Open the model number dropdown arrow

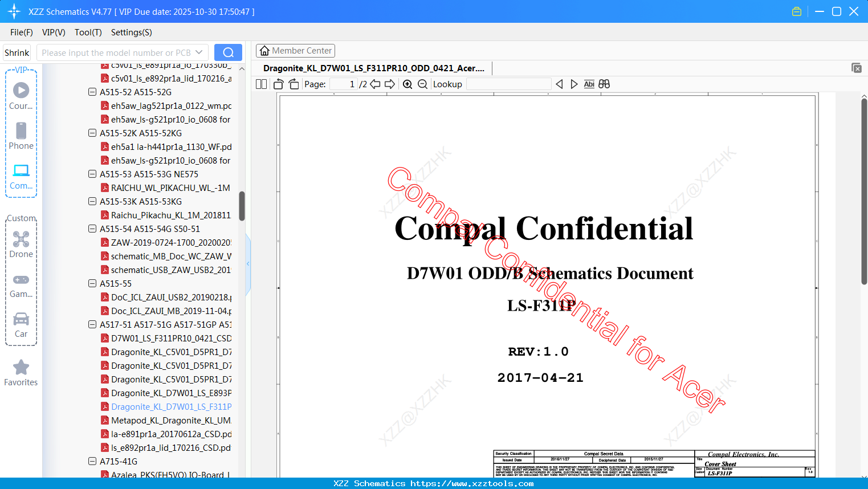199,52
